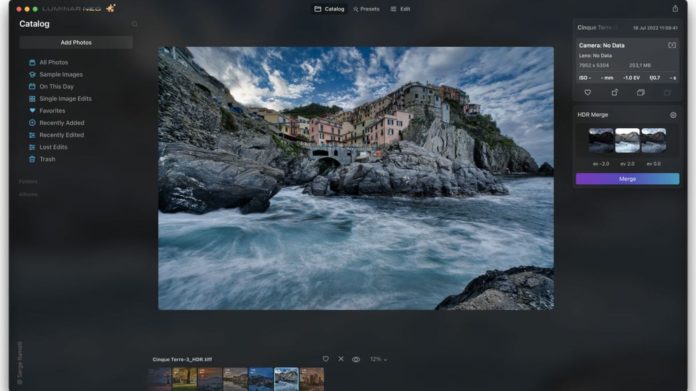696x391 pixels.
Task: Switch to the Presets tab
Action: 366,9
